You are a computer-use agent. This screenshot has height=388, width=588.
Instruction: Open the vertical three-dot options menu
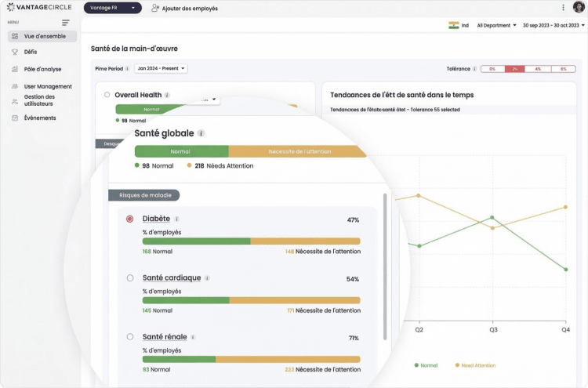pos(563,8)
